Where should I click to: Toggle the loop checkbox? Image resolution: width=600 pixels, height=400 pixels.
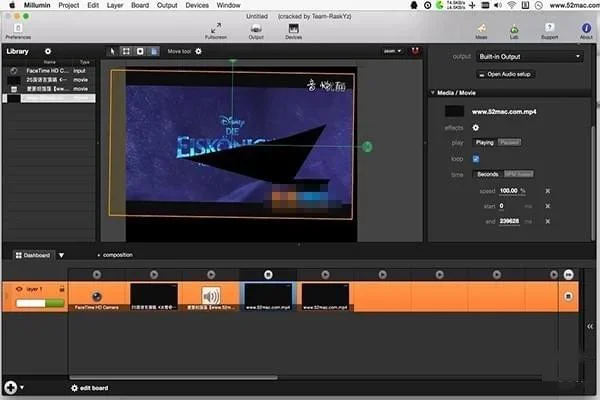tap(476, 158)
